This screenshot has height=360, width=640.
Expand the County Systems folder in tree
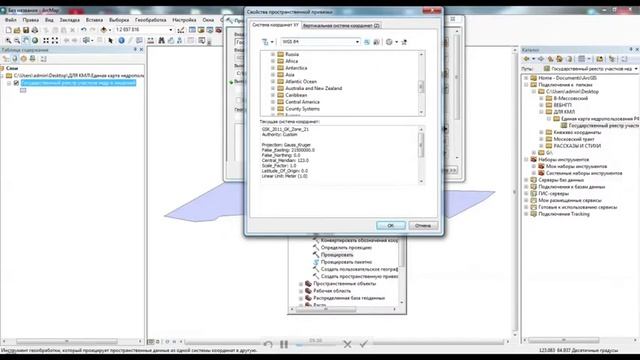273,109
